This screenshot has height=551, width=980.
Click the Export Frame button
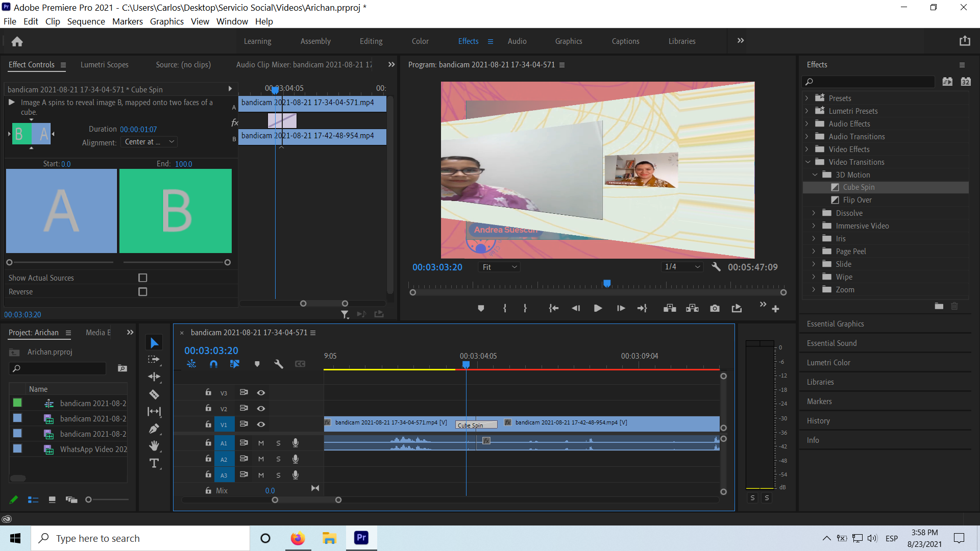[x=715, y=309]
